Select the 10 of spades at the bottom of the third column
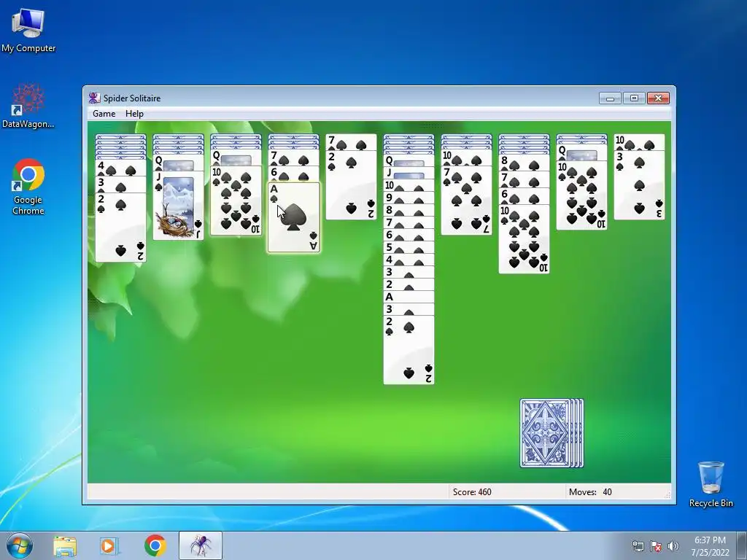The width and height of the screenshot is (747, 560). [x=236, y=201]
